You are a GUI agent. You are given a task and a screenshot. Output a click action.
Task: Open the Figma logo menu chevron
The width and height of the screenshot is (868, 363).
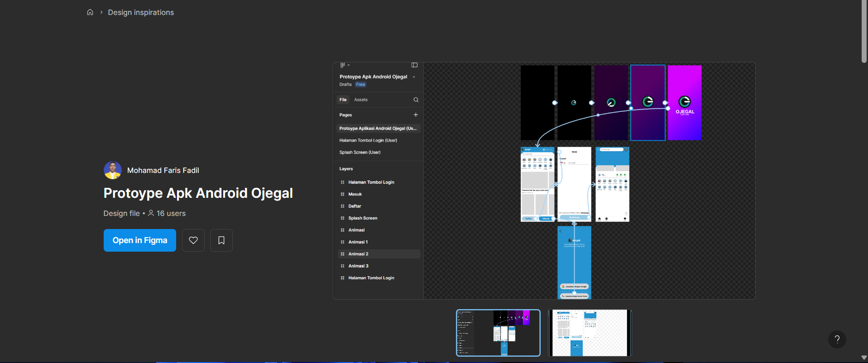pos(349,65)
